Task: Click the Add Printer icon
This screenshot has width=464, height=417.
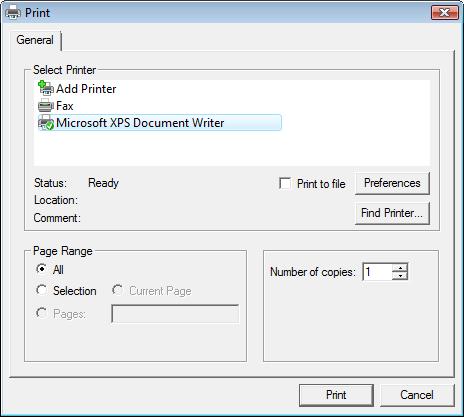Action: (46, 88)
